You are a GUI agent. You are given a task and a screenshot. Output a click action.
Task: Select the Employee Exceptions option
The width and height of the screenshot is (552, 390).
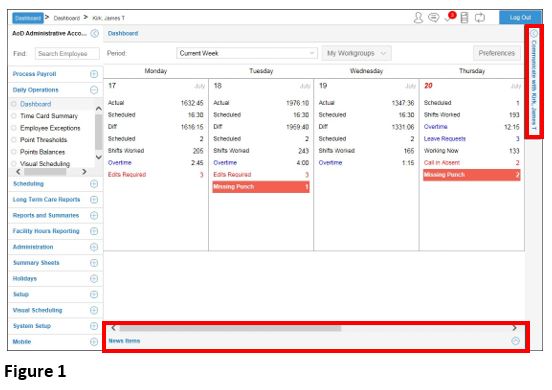click(x=14, y=128)
